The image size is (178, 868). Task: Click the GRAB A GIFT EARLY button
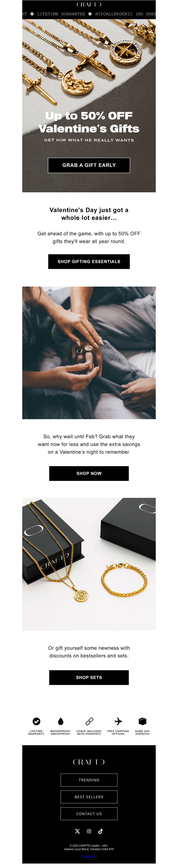(x=89, y=165)
